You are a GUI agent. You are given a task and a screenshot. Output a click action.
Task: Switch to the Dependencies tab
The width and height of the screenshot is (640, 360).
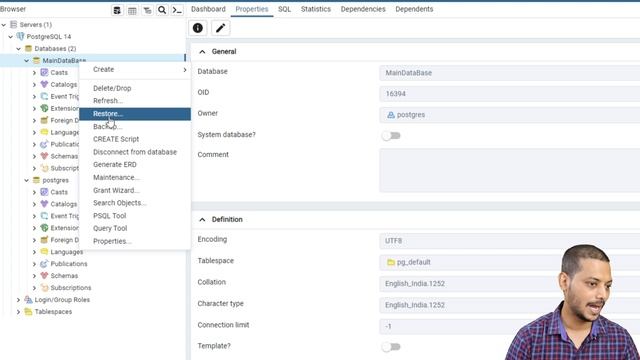(363, 9)
